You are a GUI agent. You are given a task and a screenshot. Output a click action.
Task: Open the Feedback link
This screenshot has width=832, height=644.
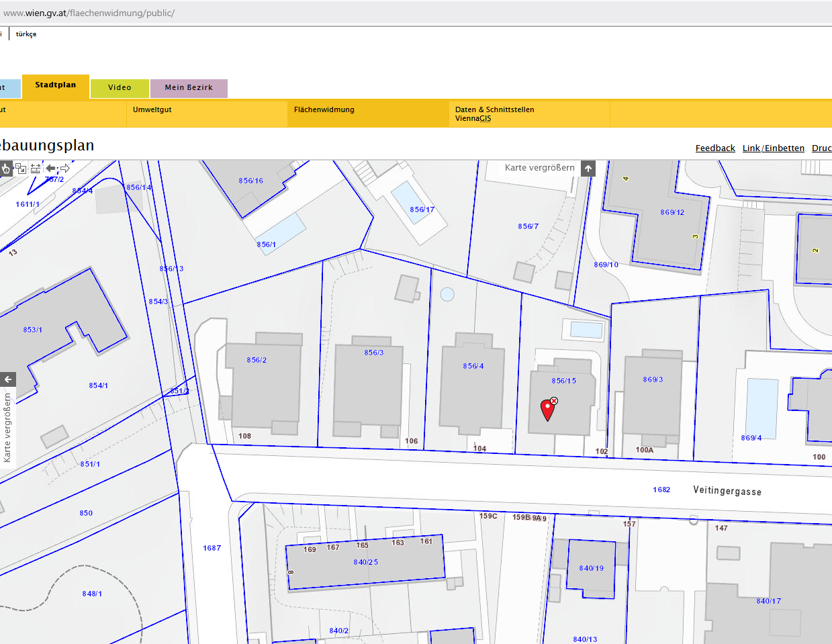tap(715, 148)
